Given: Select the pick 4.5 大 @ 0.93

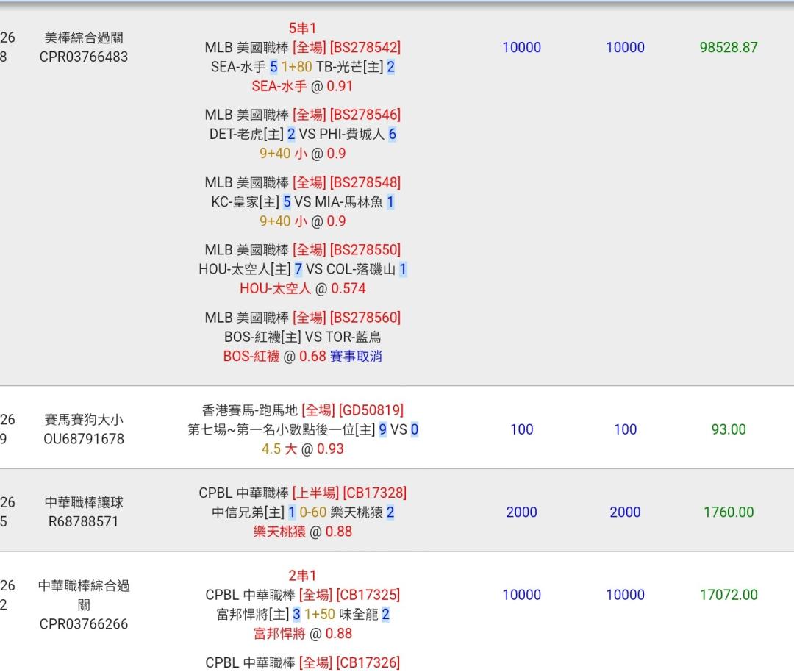Looking at the screenshot, I should point(302,448).
